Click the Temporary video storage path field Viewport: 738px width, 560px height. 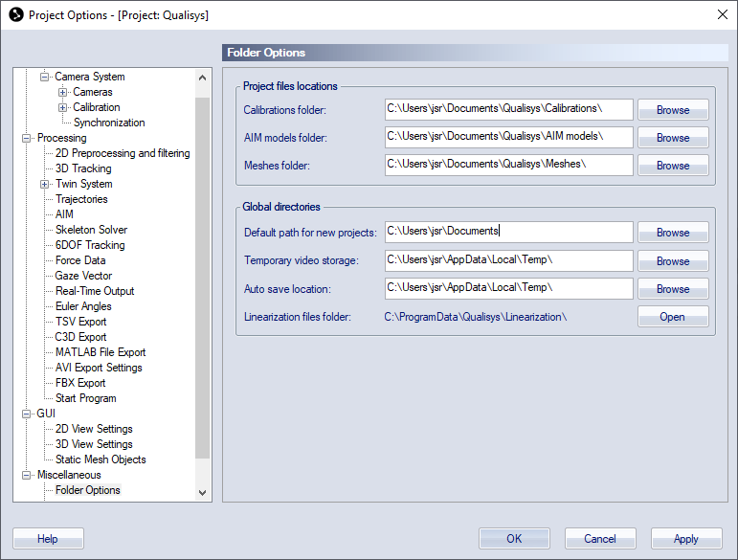[509, 260]
